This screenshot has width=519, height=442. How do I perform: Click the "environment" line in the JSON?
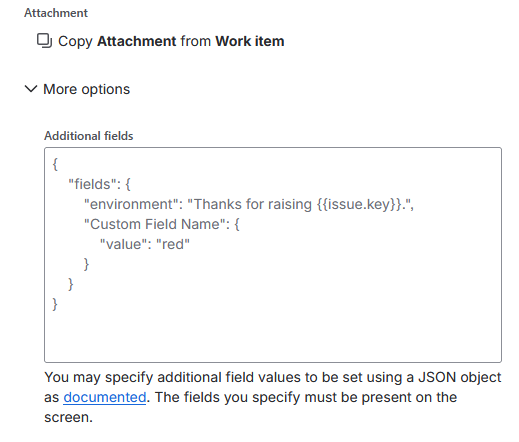coord(249,204)
